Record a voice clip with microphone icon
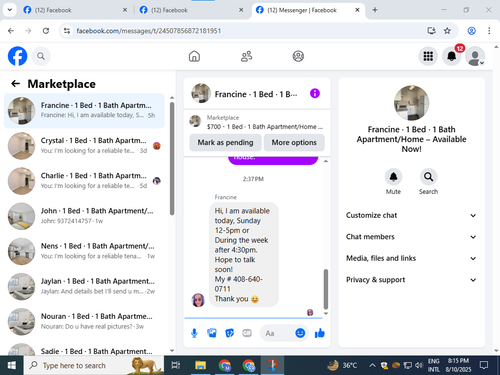The height and width of the screenshot is (375, 500). point(194,333)
